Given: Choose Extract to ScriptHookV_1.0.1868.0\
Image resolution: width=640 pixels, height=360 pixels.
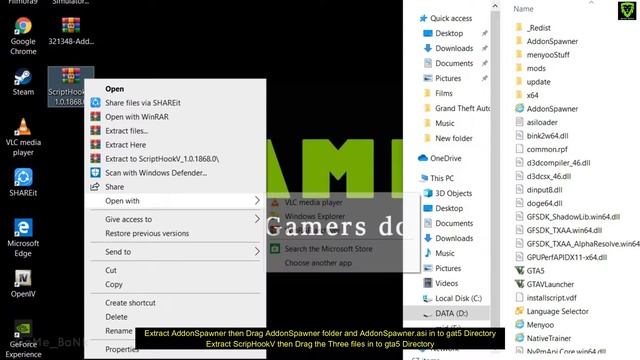Looking at the screenshot, I should point(162,159).
